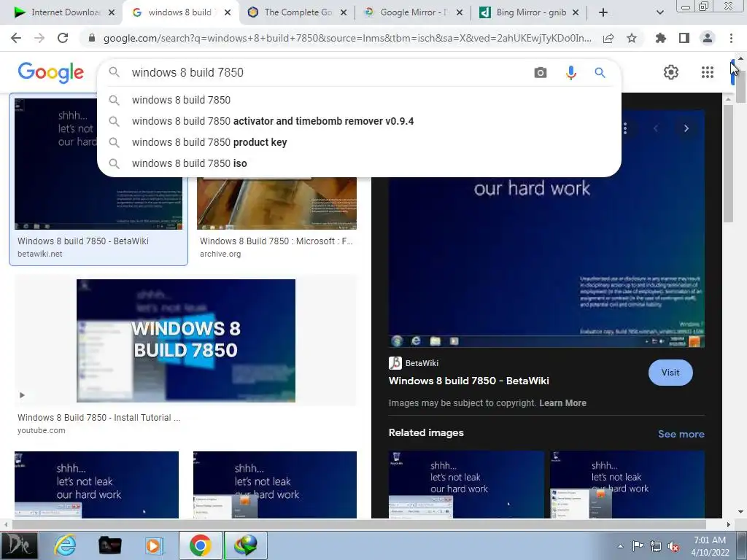Open the network tray icon
747x560 pixels.
tap(656, 547)
